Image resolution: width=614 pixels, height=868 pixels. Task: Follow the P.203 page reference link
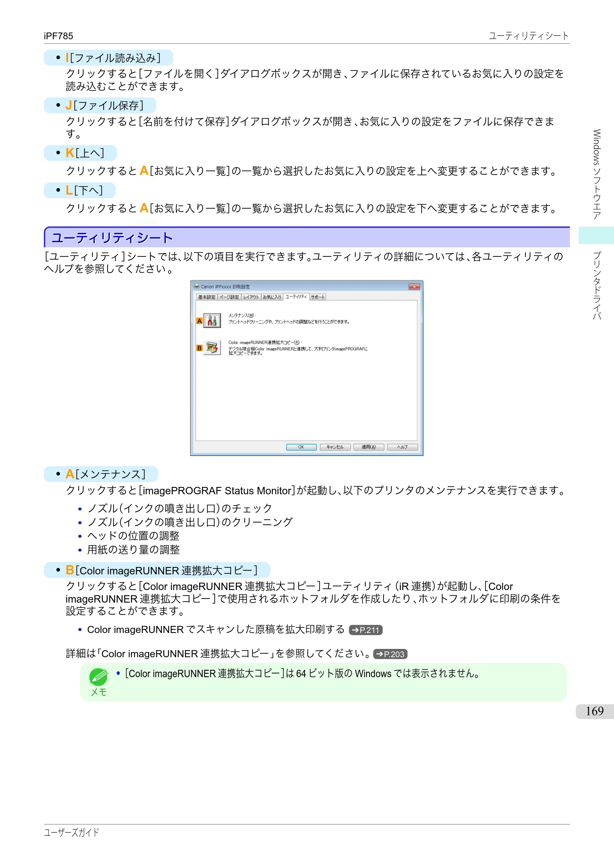pos(390,654)
